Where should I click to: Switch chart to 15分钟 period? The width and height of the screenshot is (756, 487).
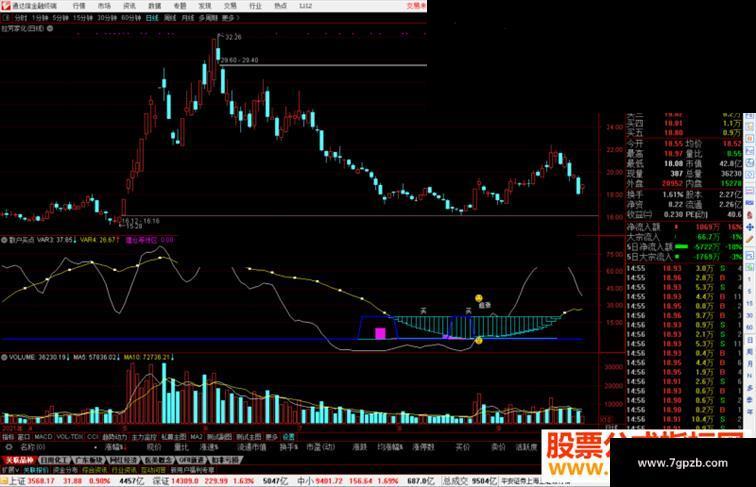(83, 18)
